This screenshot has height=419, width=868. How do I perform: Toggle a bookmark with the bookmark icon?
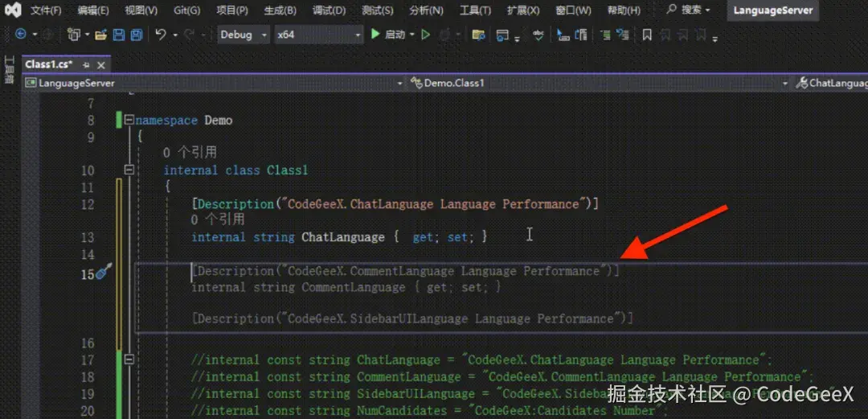647,35
